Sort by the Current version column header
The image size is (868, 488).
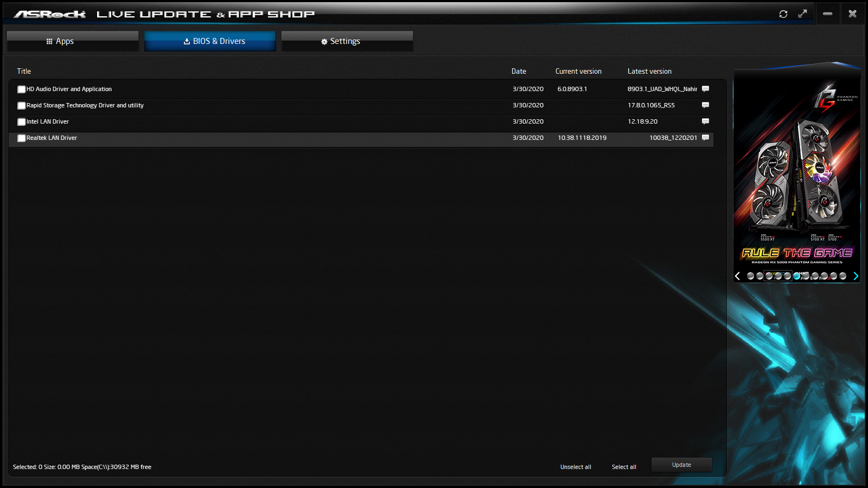click(x=578, y=71)
